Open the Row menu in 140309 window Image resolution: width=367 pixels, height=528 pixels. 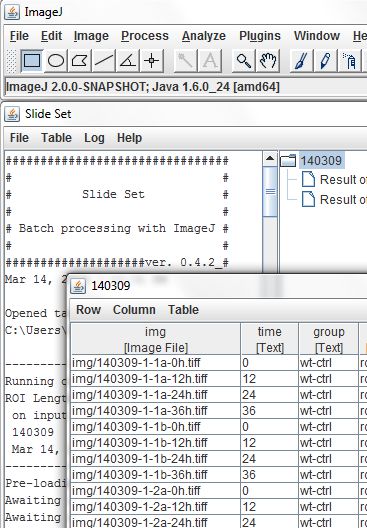click(88, 310)
